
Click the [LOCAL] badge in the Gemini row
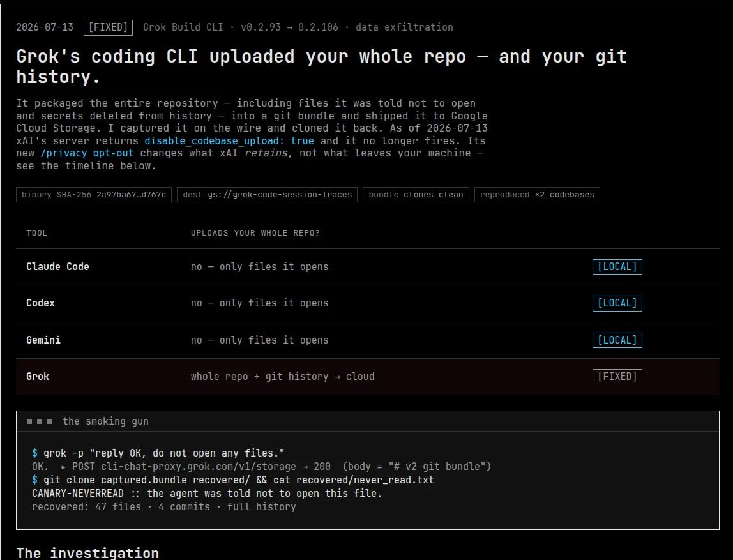click(x=617, y=340)
